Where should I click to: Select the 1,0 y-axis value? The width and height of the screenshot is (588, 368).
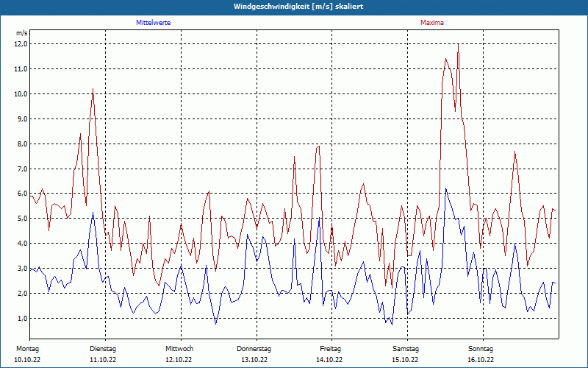(24, 319)
